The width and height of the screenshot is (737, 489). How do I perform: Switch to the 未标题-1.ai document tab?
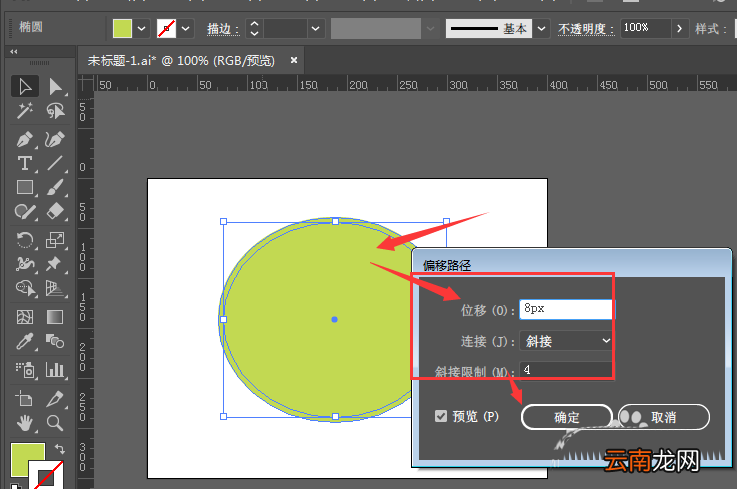click(181, 61)
